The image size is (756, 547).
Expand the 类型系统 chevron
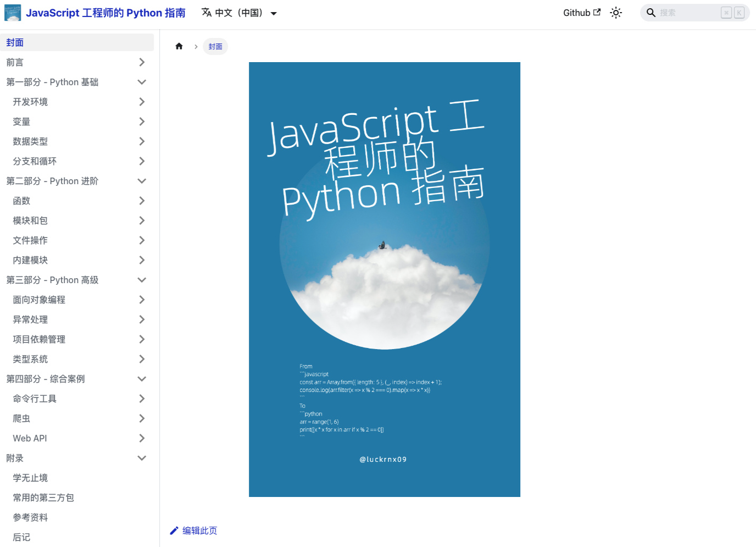(x=142, y=359)
